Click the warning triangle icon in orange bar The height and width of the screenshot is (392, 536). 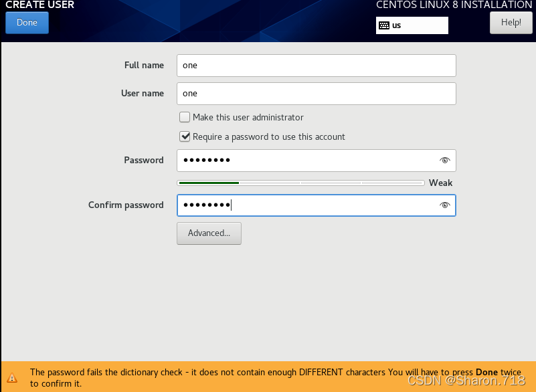(x=12, y=378)
